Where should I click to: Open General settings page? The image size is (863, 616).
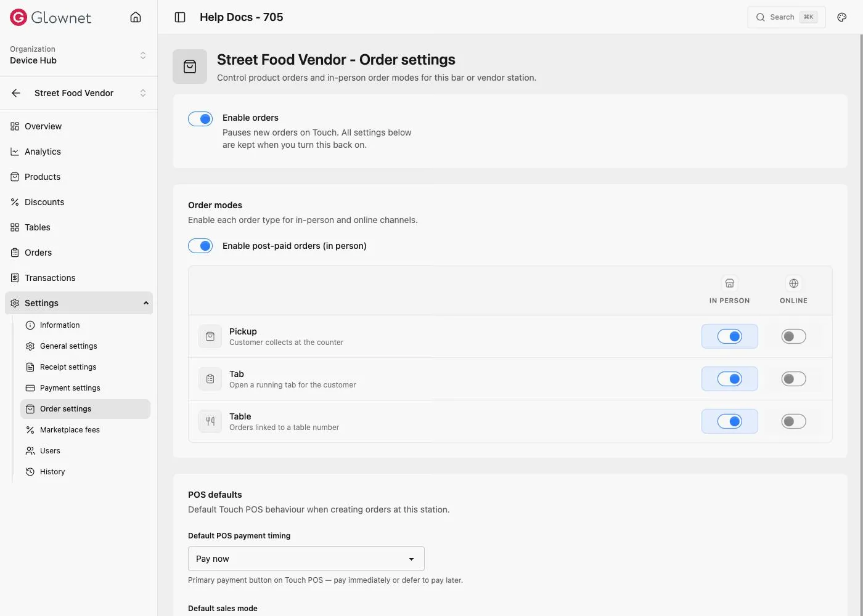[85, 346]
